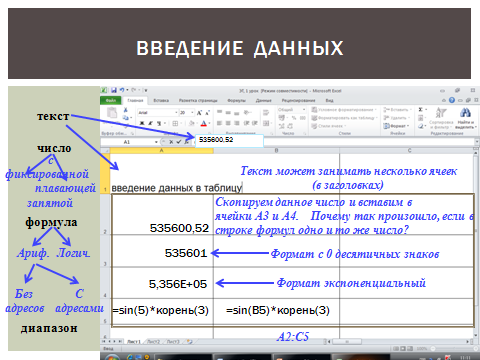Open font color dropdown arrow
Screen dimensions: 480x360
(209, 123)
